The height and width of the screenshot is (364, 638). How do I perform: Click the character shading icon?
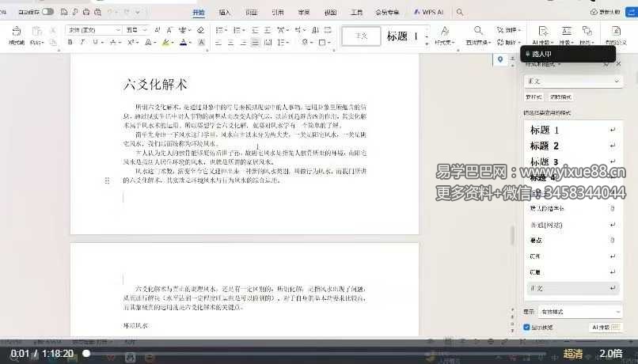click(201, 42)
